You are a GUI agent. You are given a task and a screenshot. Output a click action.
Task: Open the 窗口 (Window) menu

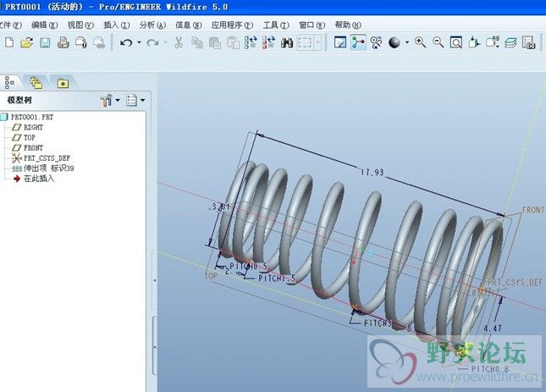click(312, 25)
